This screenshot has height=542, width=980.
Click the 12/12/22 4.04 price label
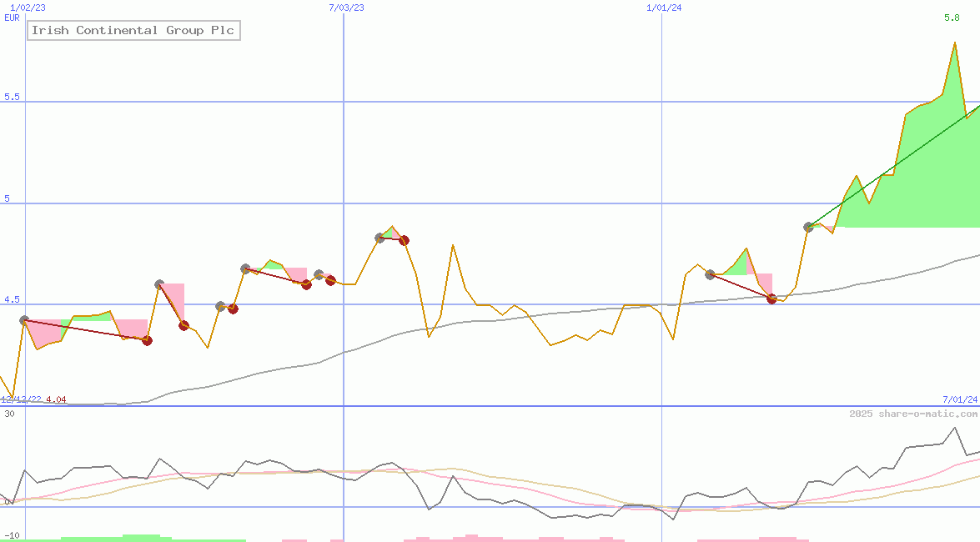point(32,399)
